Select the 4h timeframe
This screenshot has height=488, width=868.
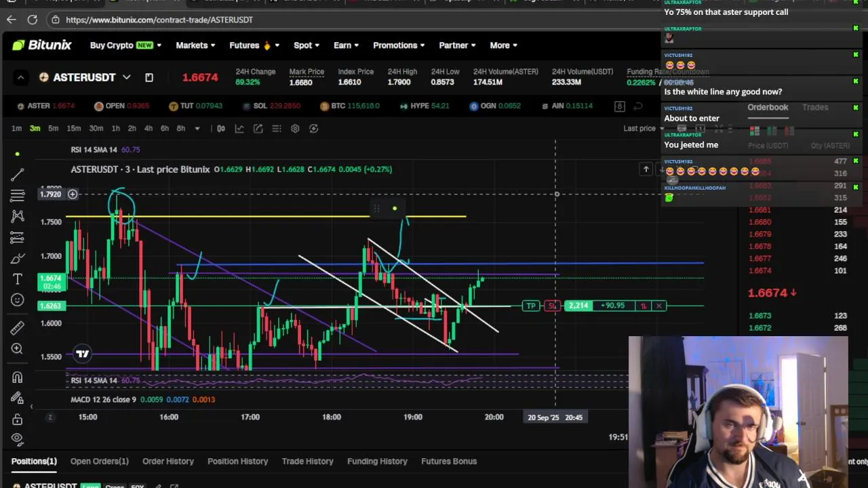click(x=148, y=128)
